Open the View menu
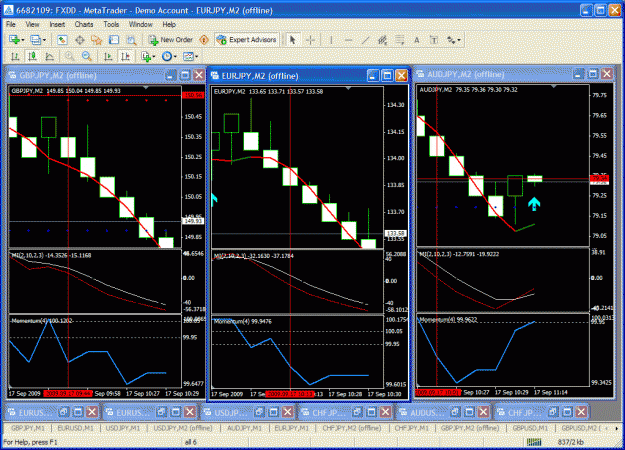The height and width of the screenshot is (450, 625). pyautogui.click(x=33, y=24)
